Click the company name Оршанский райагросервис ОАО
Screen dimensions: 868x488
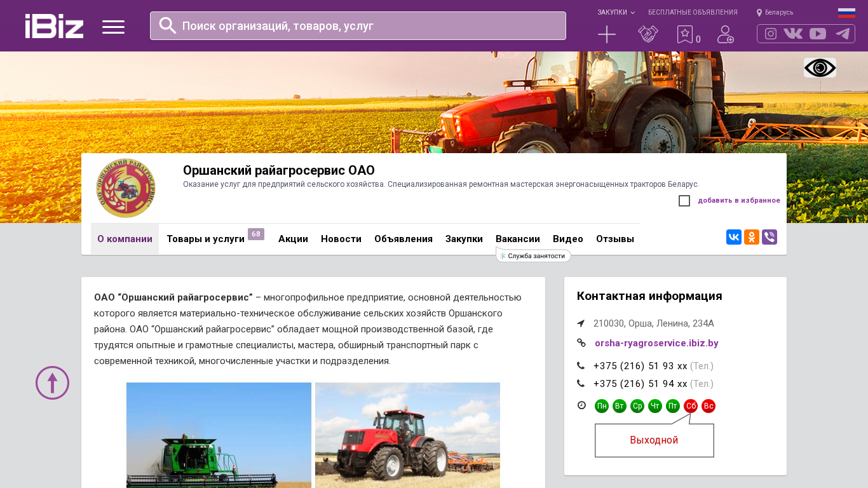[x=279, y=170]
